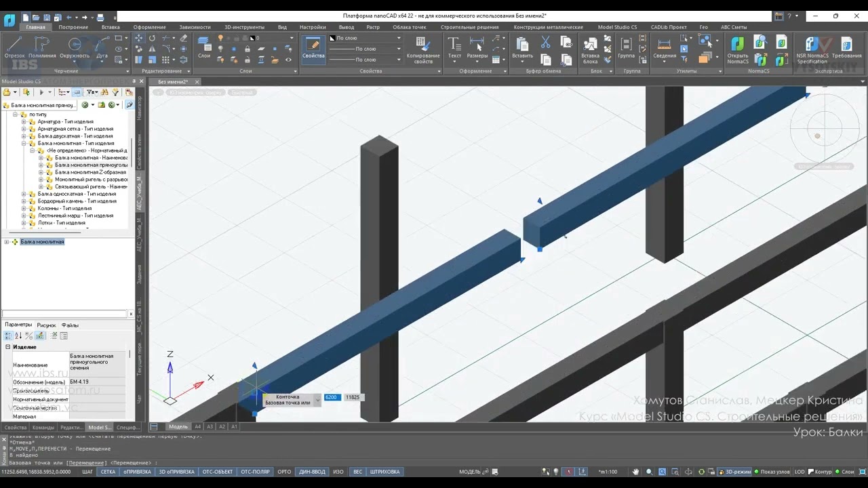This screenshot has height=488, width=868.
Task: Open the 3D-инструменты ribbon tab
Action: 245,27
